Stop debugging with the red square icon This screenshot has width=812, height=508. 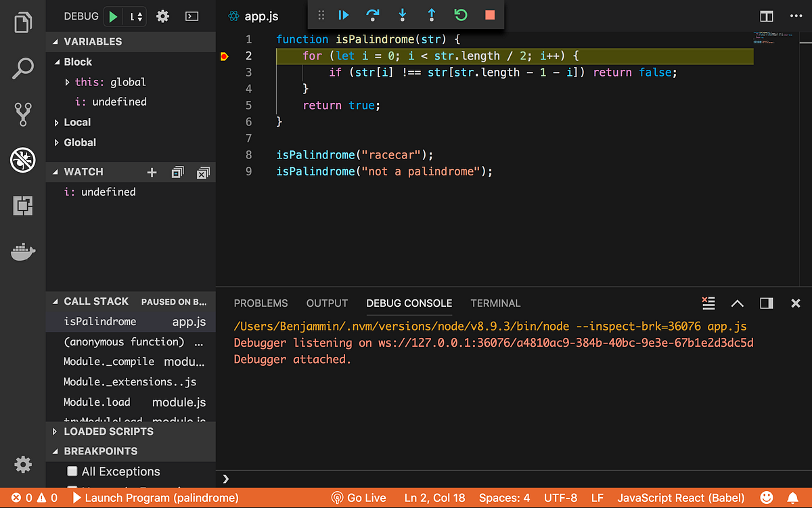[490, 14]
